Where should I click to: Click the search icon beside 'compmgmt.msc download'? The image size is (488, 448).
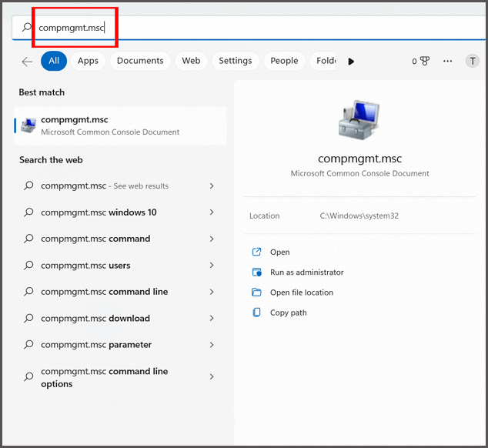[x=28, y=318]
